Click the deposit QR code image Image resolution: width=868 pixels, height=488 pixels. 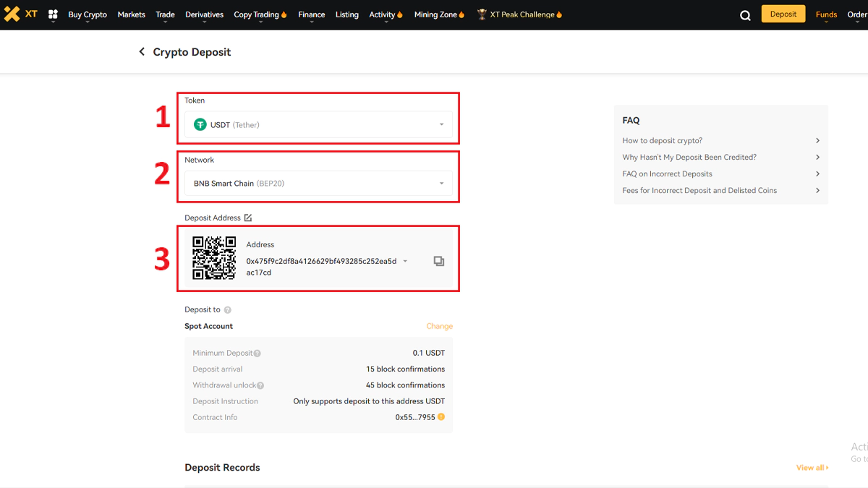point(214,258)
